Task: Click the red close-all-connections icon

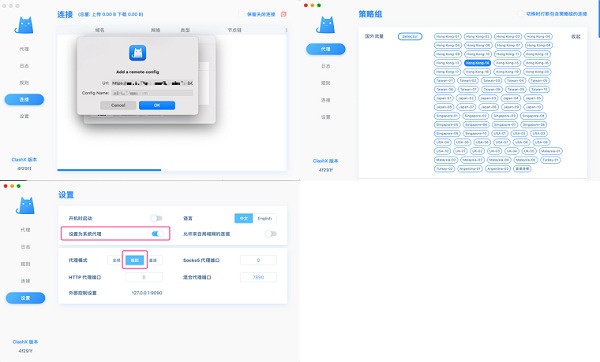Action: pyautogui.click(x=284, y=14)
